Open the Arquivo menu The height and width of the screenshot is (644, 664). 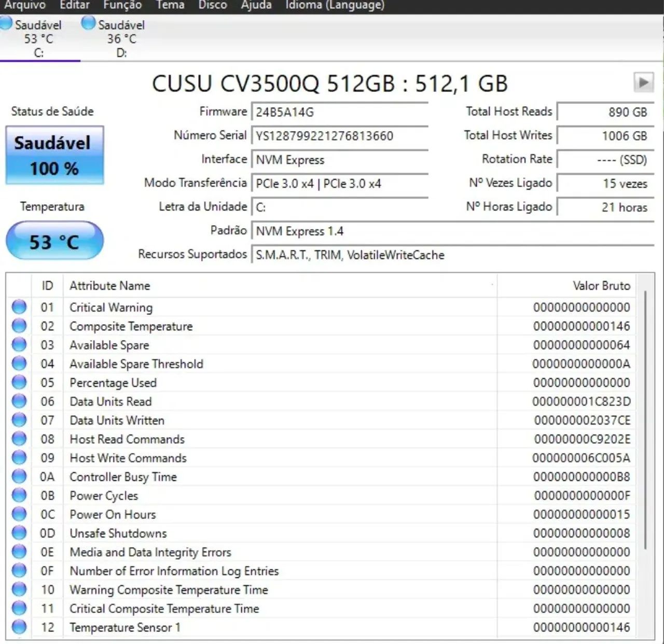point(25,5)
